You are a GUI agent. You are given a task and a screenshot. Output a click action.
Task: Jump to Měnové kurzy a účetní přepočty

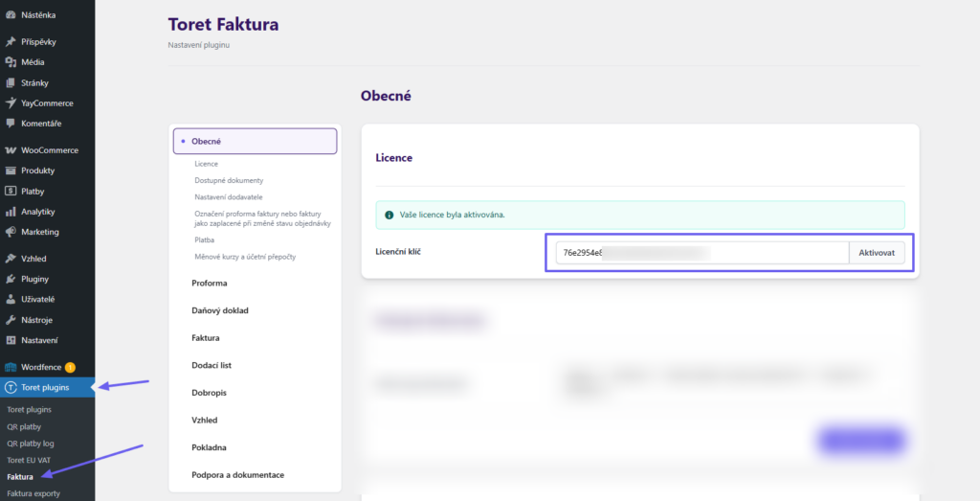245,257
